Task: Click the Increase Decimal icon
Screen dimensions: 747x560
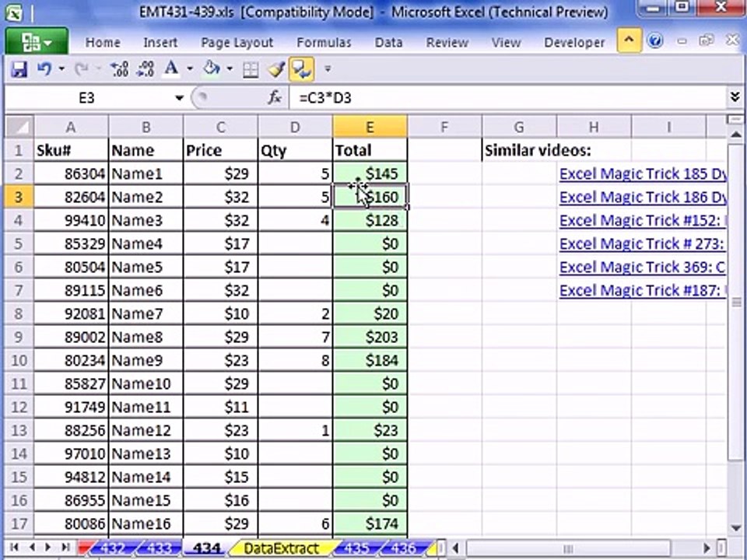Action: click(119, 69)
